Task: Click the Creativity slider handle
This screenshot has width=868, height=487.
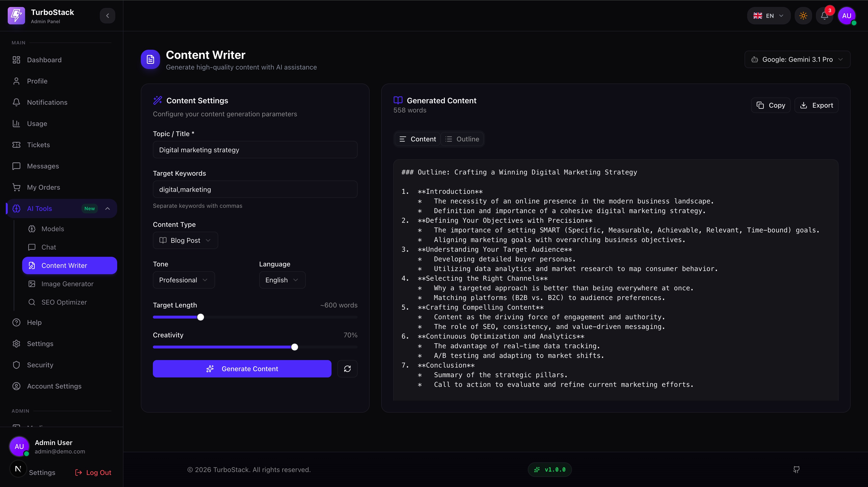Action: pyautogui.click(x=294, y=347)
